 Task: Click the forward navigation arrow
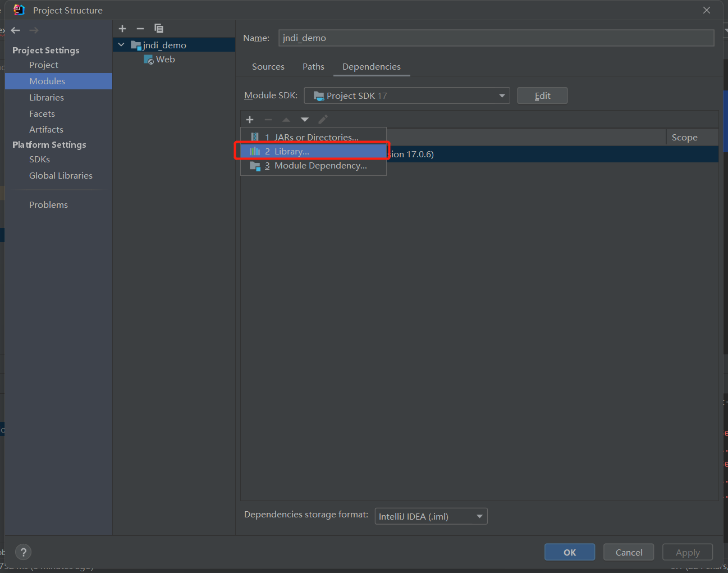coord(34,30)
